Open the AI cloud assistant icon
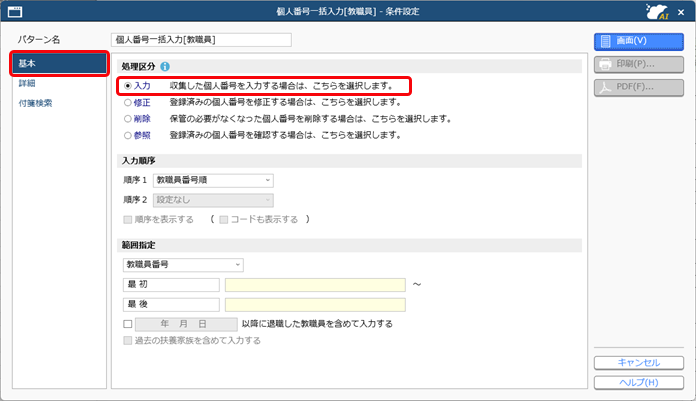Viewport: 696px width, 401px height. click(657, 12)
